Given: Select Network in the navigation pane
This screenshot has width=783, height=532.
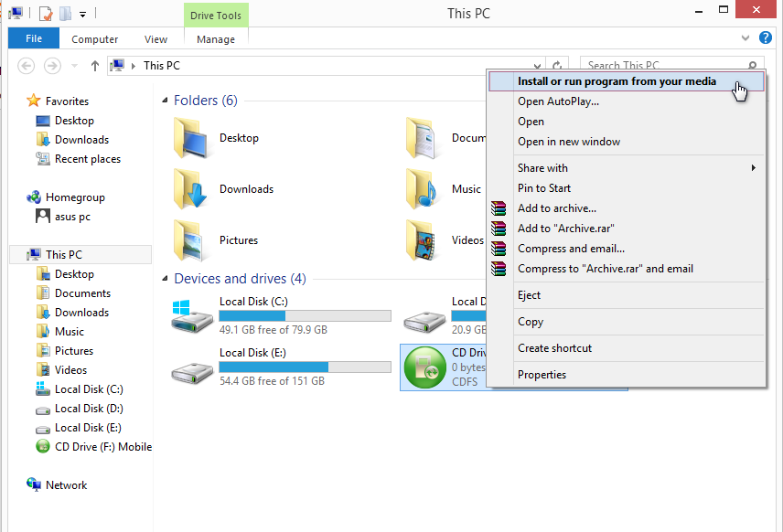Looking at the screenshot, I should click(66, 485).
